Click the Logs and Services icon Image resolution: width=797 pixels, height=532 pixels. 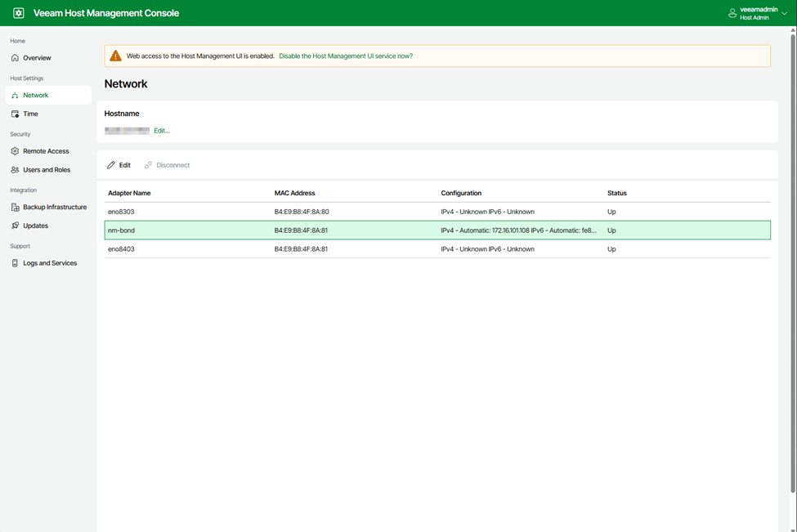click(x=15, y=263)
